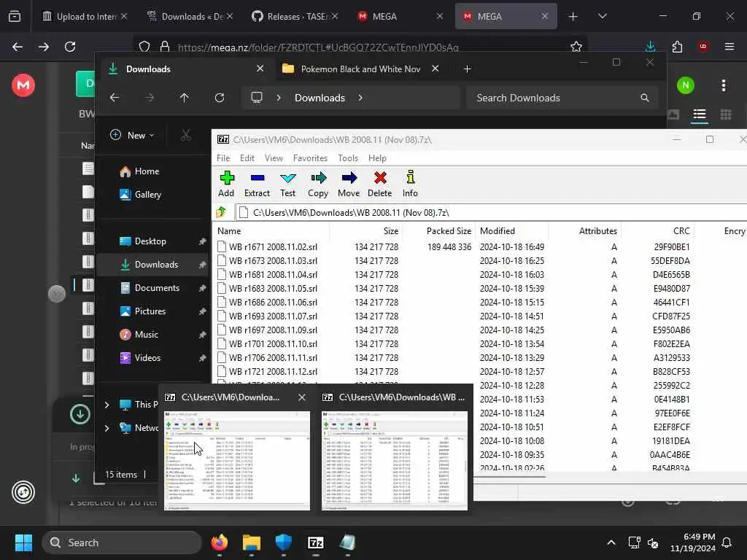Open the Firefox extensions puzzle icon
747x560 pixels.
pos(677,47)
